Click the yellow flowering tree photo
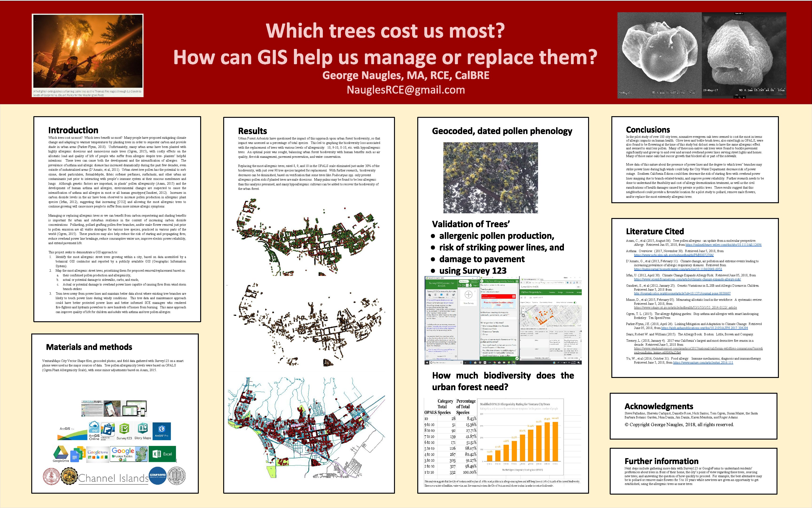812x508 pixels. coord(491,178)
